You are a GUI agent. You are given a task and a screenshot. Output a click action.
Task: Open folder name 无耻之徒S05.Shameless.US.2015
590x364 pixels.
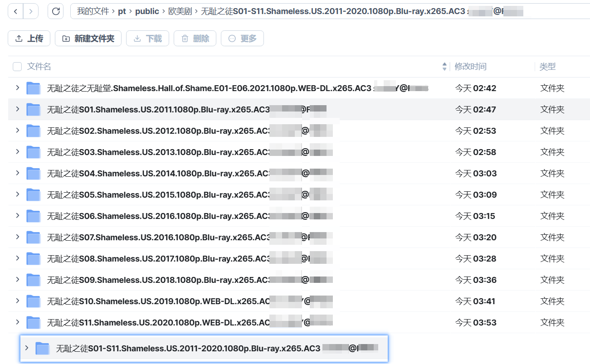tap(190, 194)
